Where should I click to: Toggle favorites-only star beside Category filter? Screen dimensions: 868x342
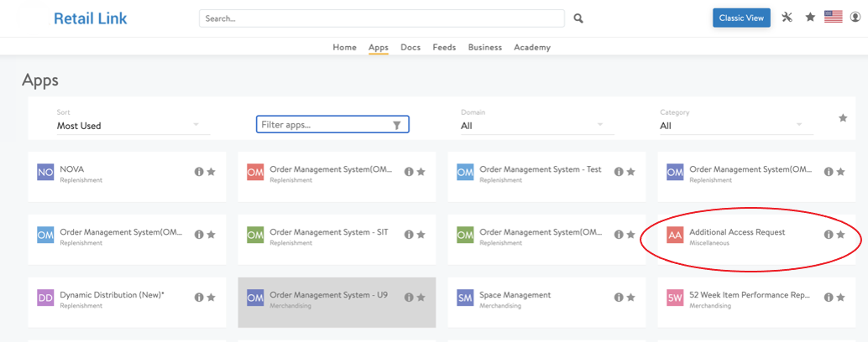[x=843, y=117]
